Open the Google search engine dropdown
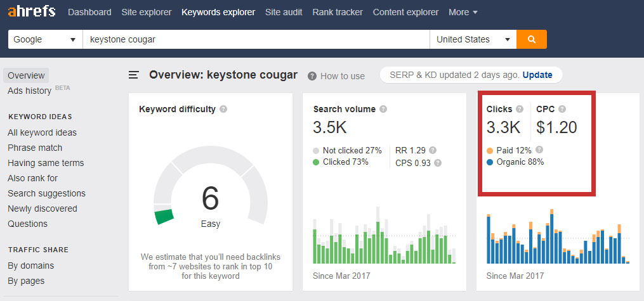 (45, 39)
